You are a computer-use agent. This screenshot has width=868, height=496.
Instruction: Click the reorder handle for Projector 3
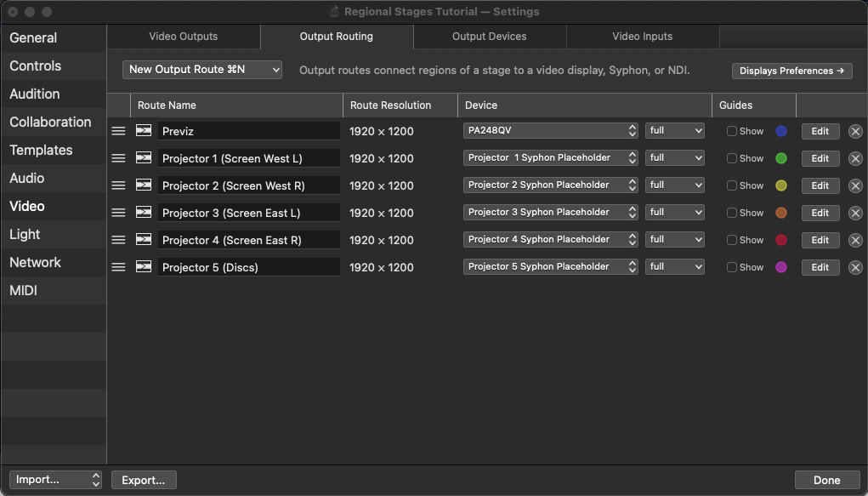pyautogui.click(x=118, y=213)
